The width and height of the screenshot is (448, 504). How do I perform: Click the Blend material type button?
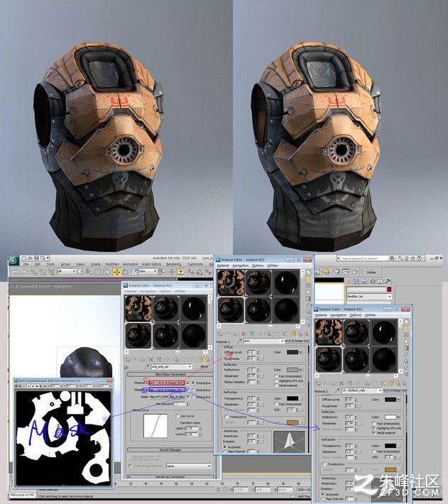coord(204,367)
